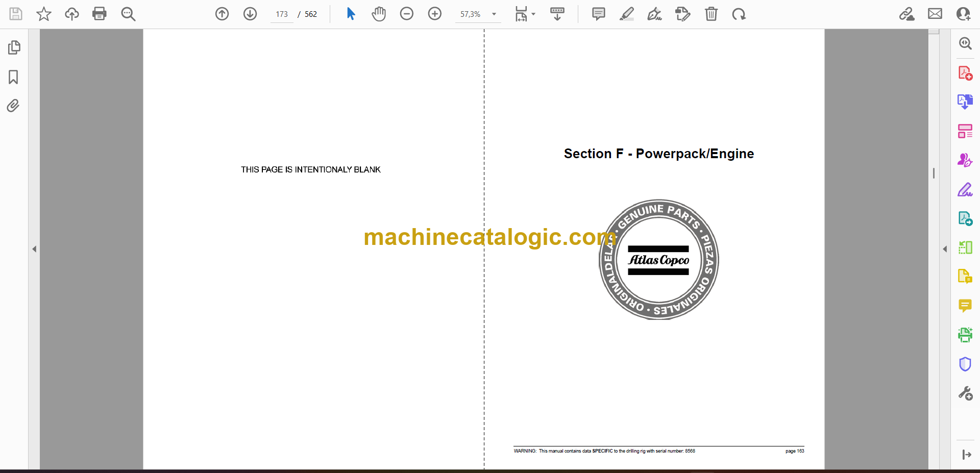Choose the arrow selection tool
Screen dimensions: 980x473
(351, 14)
